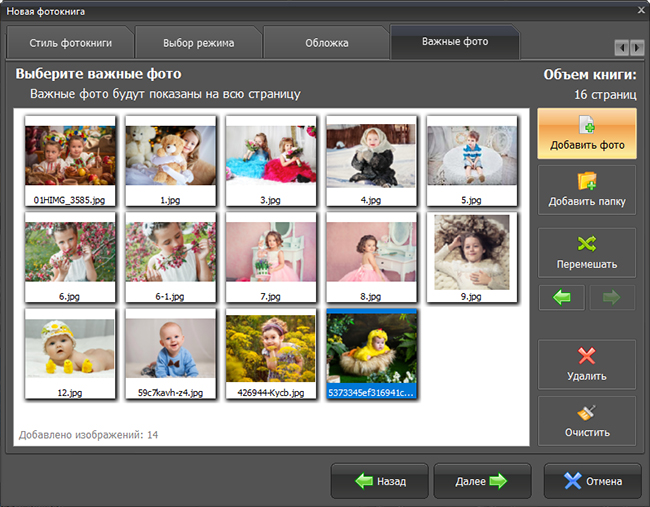Click the dimmed right arrow button
This screenshot has width=650, height=507.
pyautogui.click(x=612, y=297)
